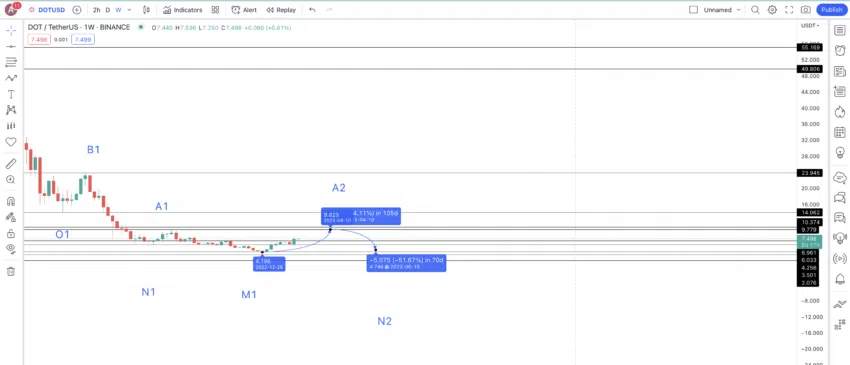Image resolution: width=850 pixels, height=365 pixels.
Task: Select the ruler Measure tool
Action: tap(11, 163)
